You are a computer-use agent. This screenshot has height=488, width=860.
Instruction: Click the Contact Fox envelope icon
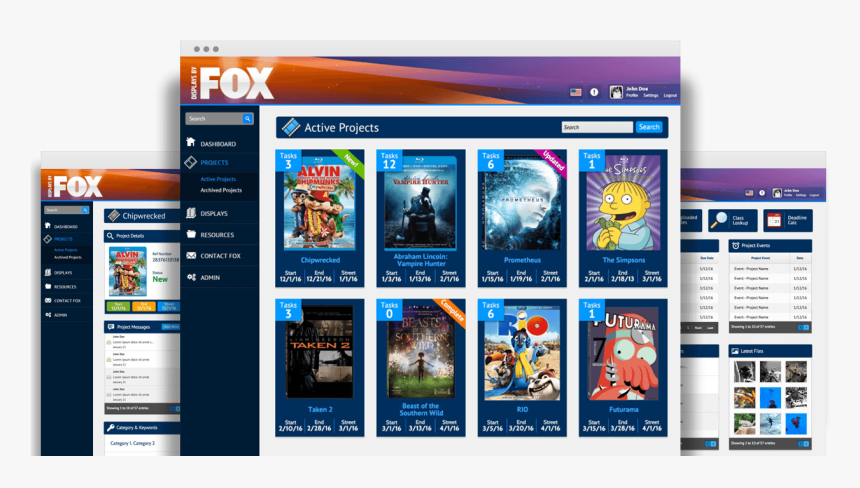pos(191,256)
